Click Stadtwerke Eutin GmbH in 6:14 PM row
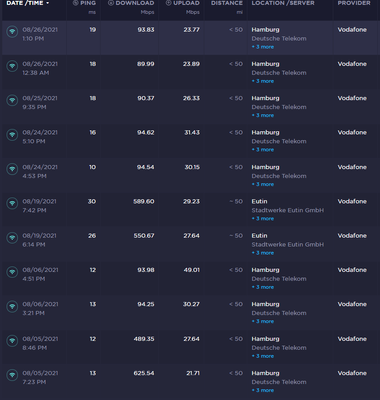Viewport: 380px width, 400px height. 288,245
